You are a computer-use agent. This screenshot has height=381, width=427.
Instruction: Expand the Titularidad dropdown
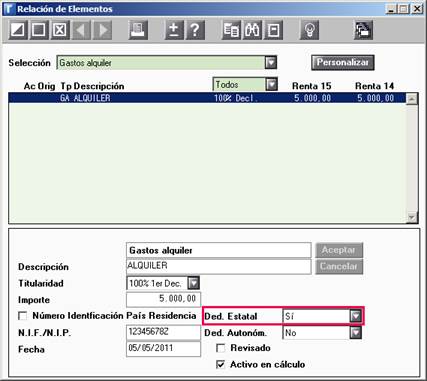193,283
